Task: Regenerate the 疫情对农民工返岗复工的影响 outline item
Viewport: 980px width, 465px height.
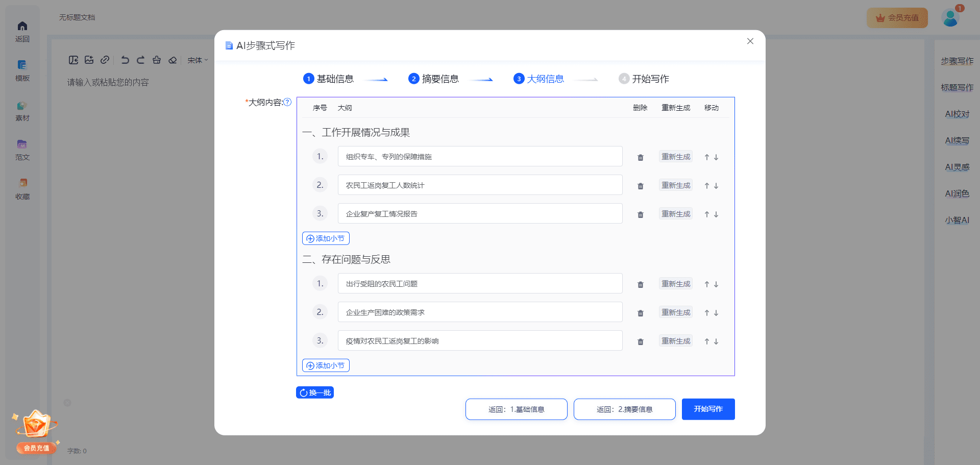Action: [x=675, y=341]
